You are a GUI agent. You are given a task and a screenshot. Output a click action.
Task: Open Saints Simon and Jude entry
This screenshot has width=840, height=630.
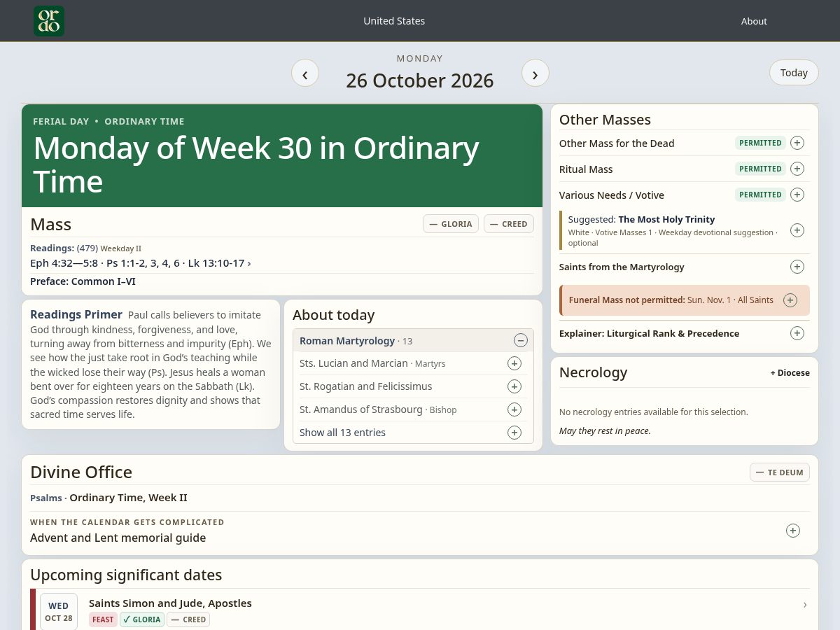pos(170,603)
